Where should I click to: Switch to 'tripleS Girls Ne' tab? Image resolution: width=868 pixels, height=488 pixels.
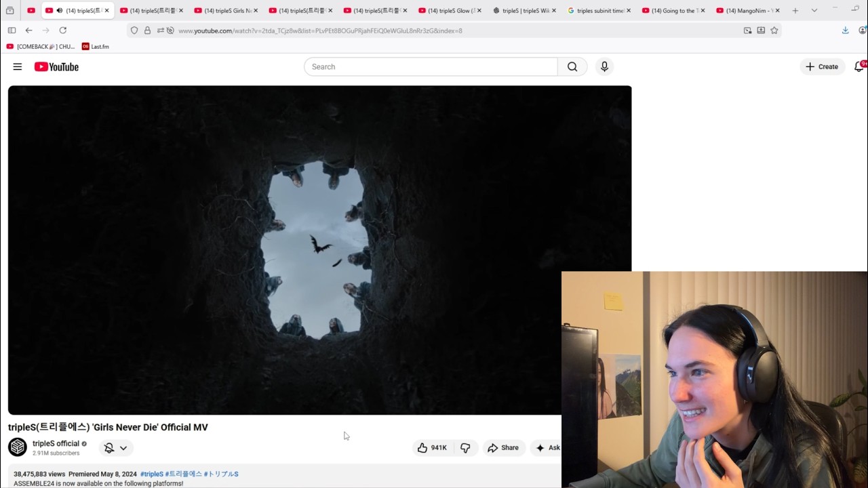[x=226, y=11]
